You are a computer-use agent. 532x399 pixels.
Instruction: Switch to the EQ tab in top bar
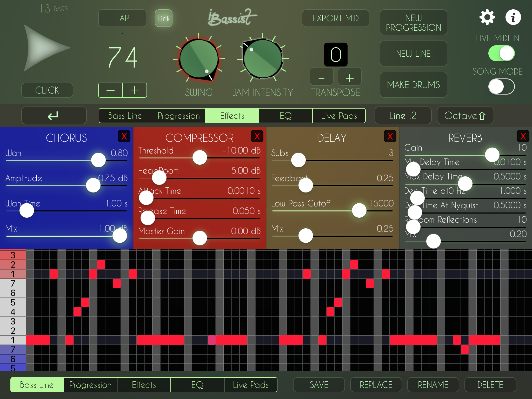pos(285,116)
